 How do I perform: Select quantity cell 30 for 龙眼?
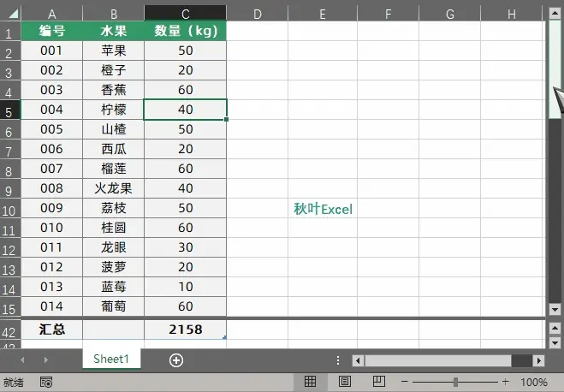[185, 247]
